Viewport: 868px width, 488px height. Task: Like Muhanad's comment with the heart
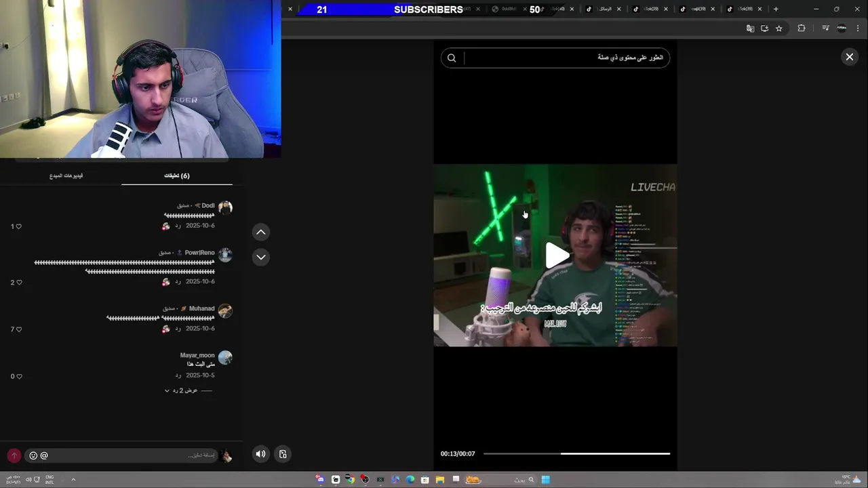coord(18,329)
